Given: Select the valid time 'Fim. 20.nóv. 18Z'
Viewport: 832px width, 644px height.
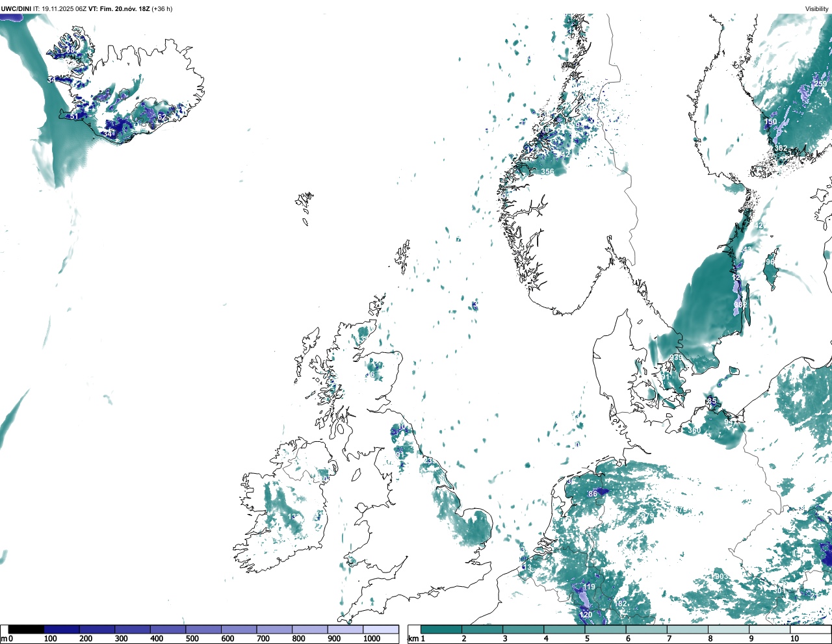Looking at the screenshot, I should [x=124, y=8].
